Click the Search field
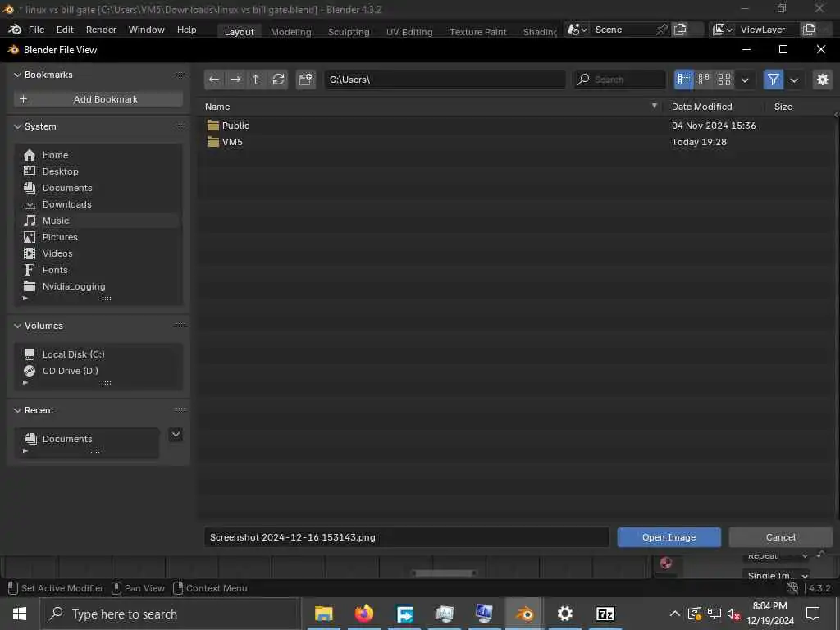This screenshot has width=840, height=630. (620, 80)
